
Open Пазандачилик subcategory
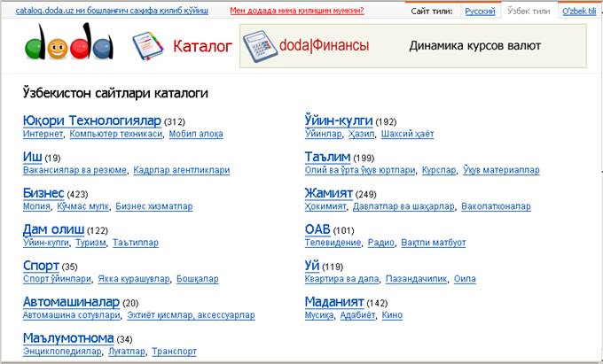click(416, 279)
